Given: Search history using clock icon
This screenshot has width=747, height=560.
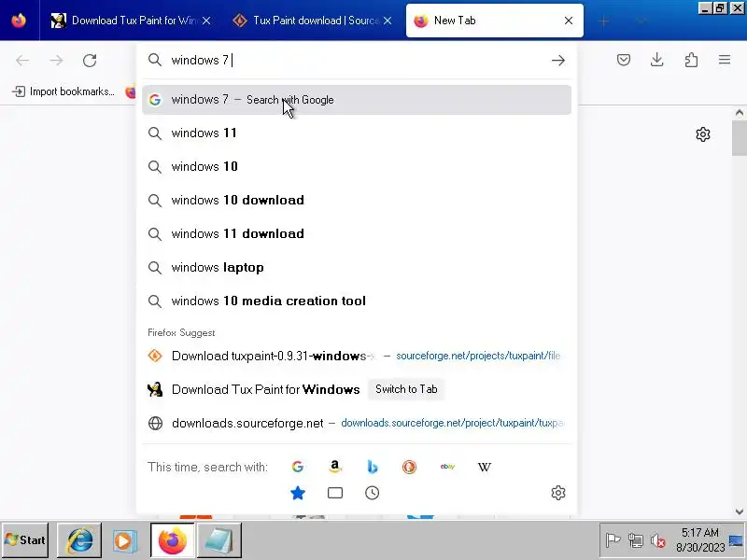Looking at the screenshot, I should [x=372, y=493].
